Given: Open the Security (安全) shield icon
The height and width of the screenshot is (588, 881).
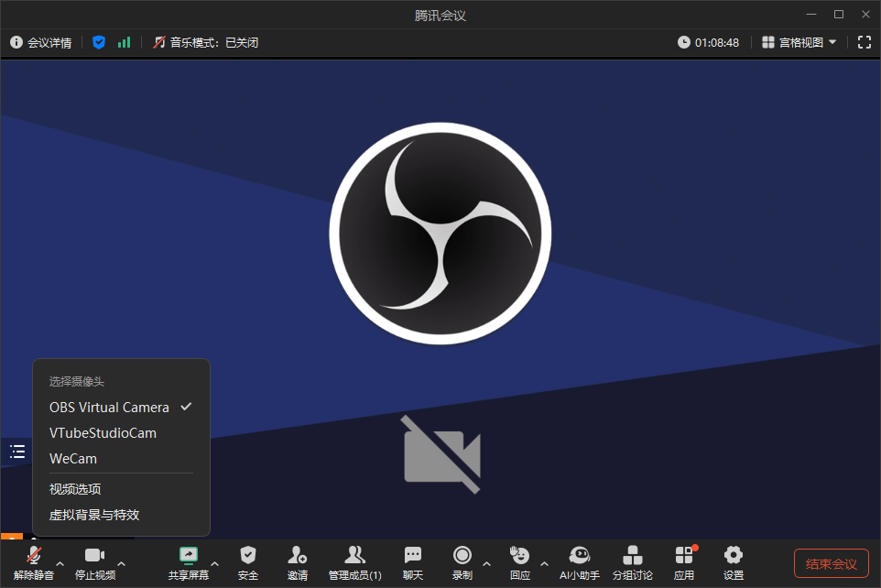Looking at the screenshot, I should coord(247,556).
